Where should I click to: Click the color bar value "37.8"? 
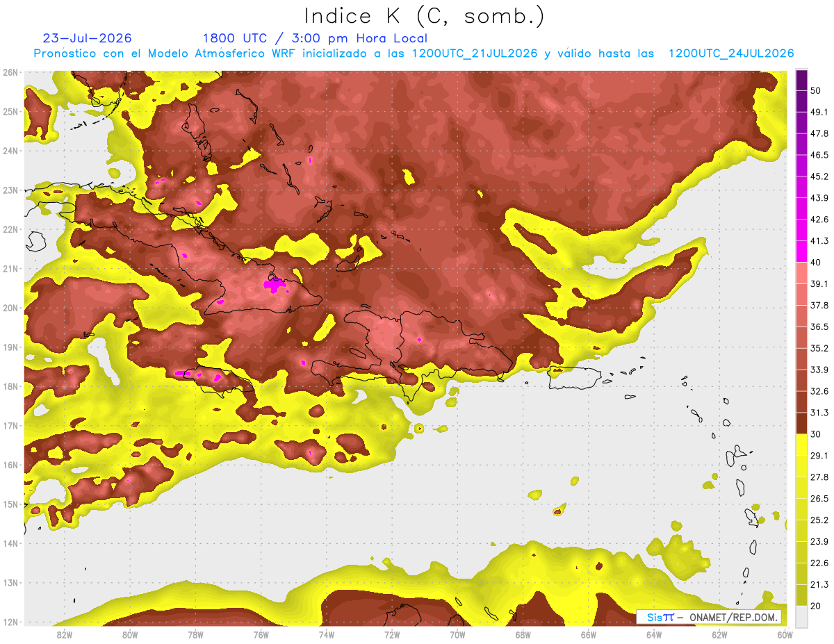(819, 305)
